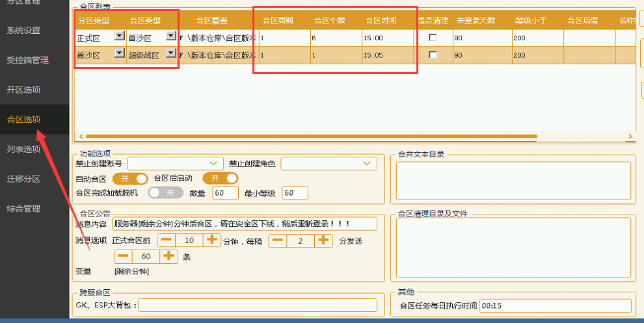
Task: Check 是否清理 box in first row
Action: point(433,38)
